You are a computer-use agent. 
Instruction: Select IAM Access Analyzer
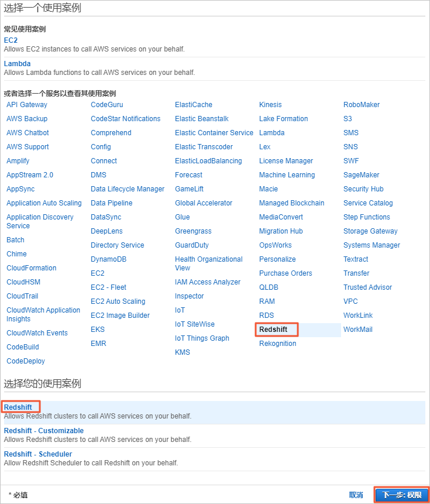[x=208, y=282]
